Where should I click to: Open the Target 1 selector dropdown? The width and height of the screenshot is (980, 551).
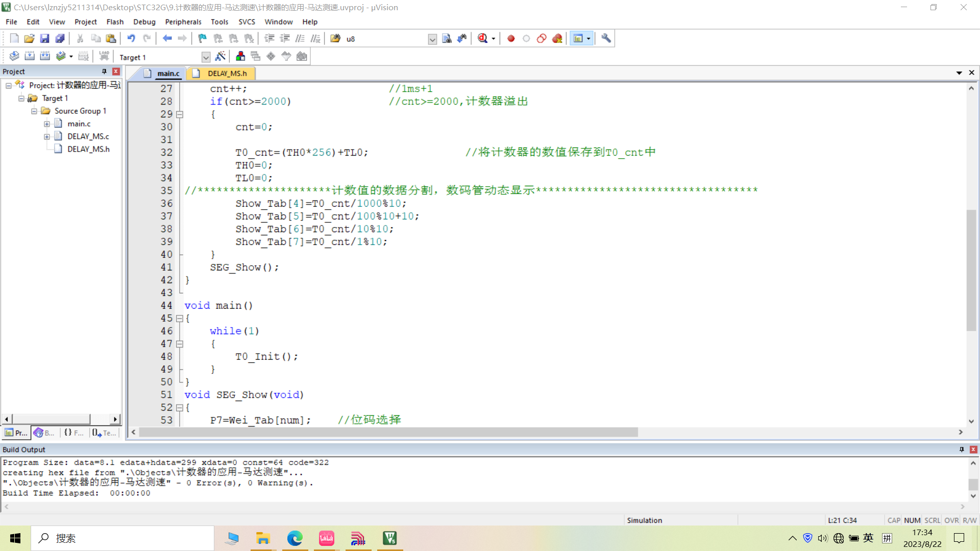click(206, 57)
